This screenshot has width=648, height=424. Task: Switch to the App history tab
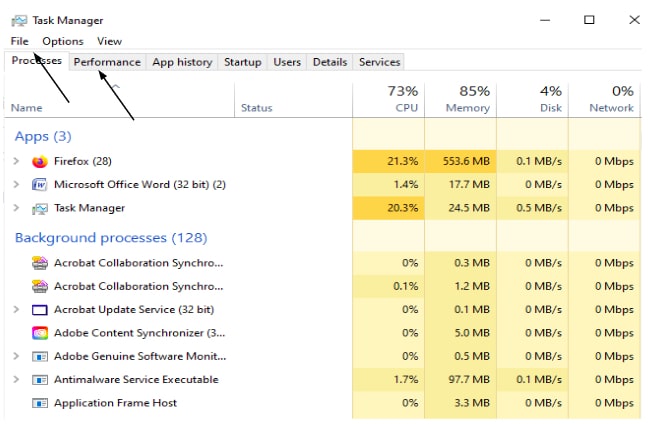(x=182, y=62)
